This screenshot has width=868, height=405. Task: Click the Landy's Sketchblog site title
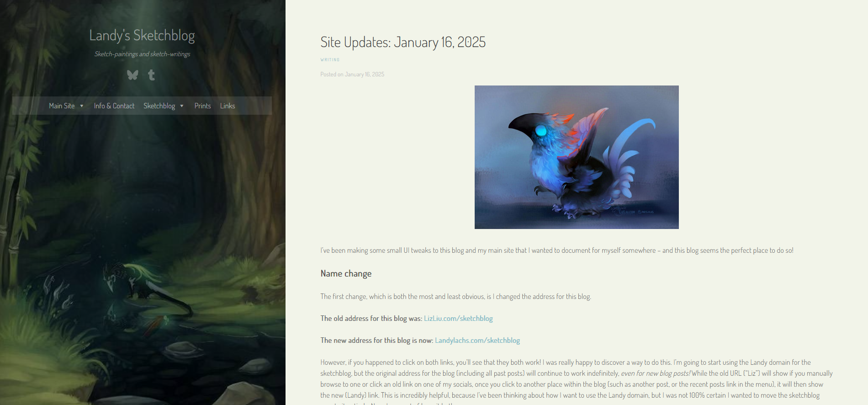[142, 35]
